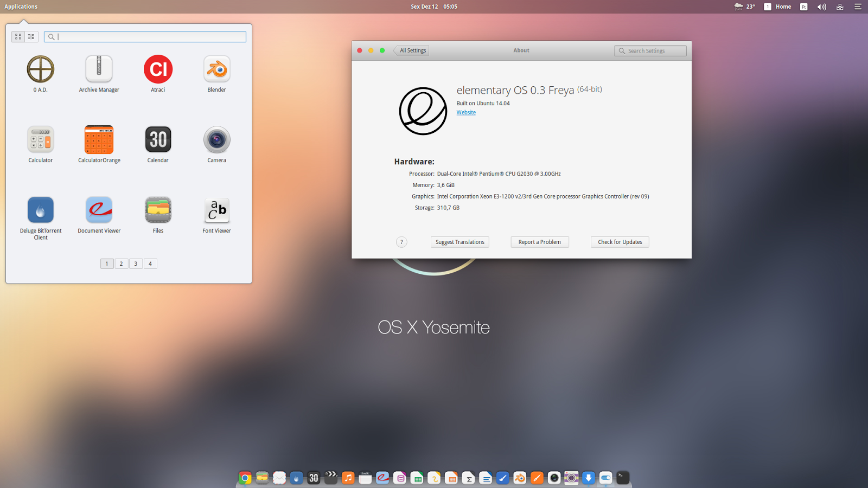Open the mail envelope icon in dock
This screenshot has width=868, height=488.
point(279,478)
